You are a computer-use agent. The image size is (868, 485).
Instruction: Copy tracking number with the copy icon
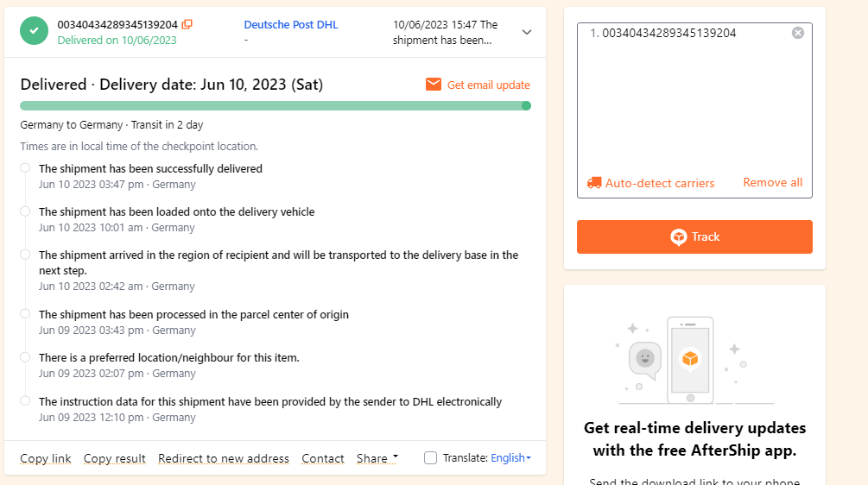pyautogui.click(x=187, y=24)
